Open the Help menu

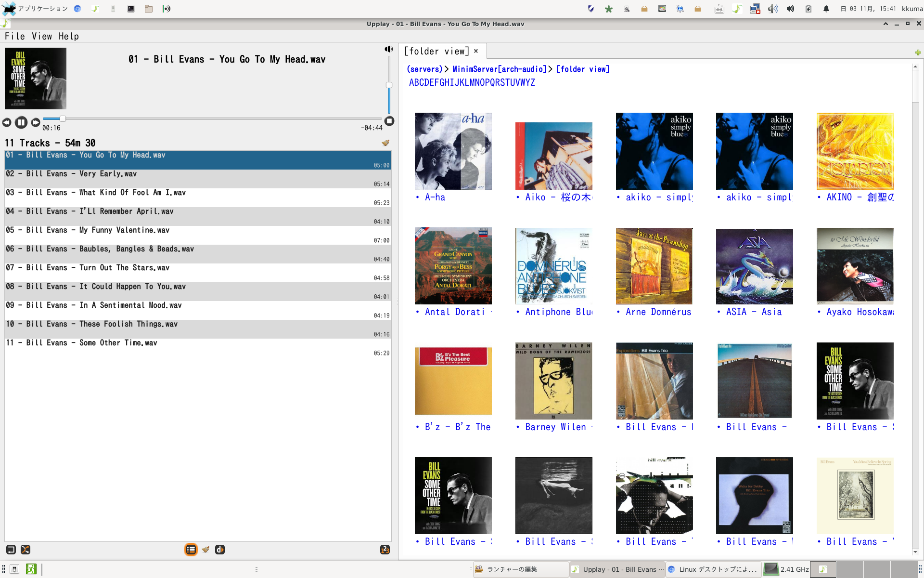coord(69,36)
